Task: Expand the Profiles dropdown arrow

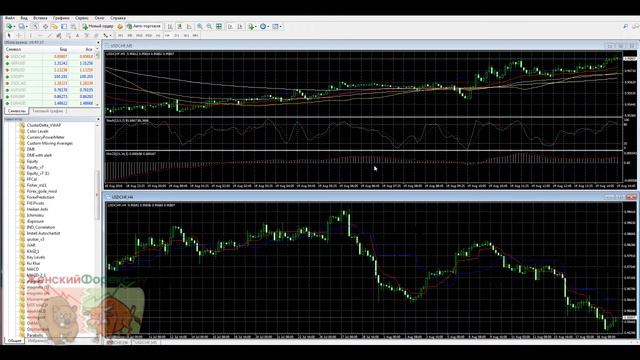Action: coord(27,27)
